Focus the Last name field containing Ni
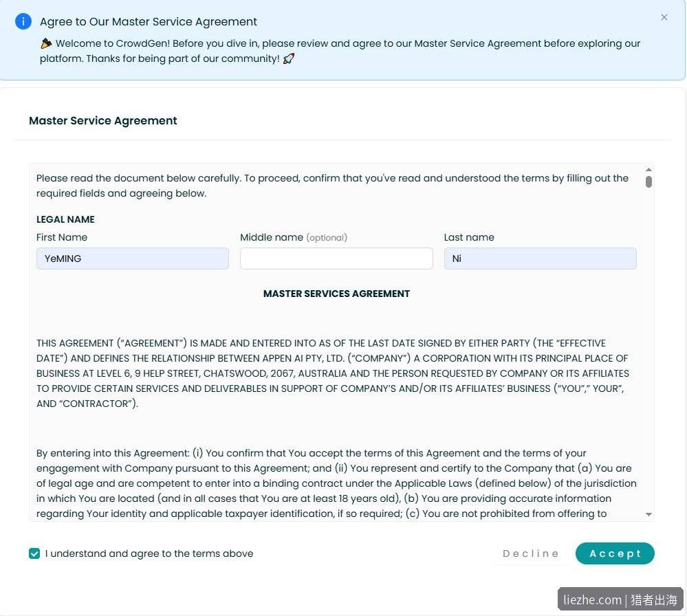687x616 pixels. pyautogui.click(x=541, y=258)
